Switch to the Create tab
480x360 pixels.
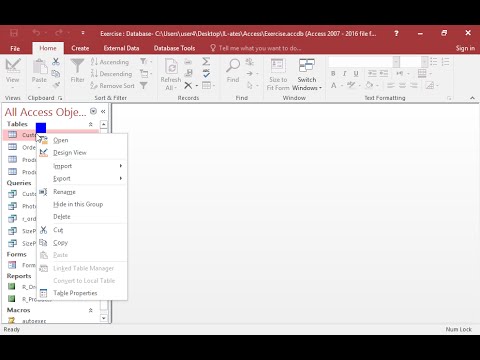[80, 48]
